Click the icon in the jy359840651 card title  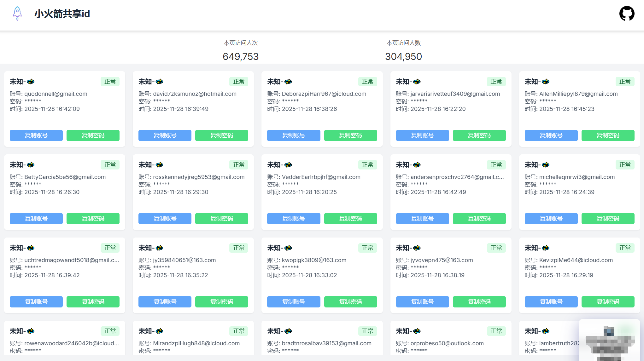click(159, 248)
